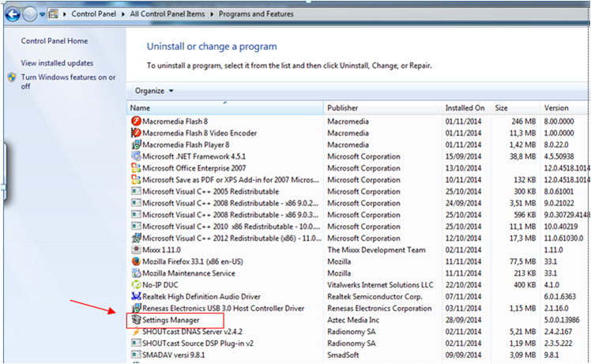Click Programs and Features breadcrumb
The width and height of the screenshot is (591, 364).
[x=256, y=14]
